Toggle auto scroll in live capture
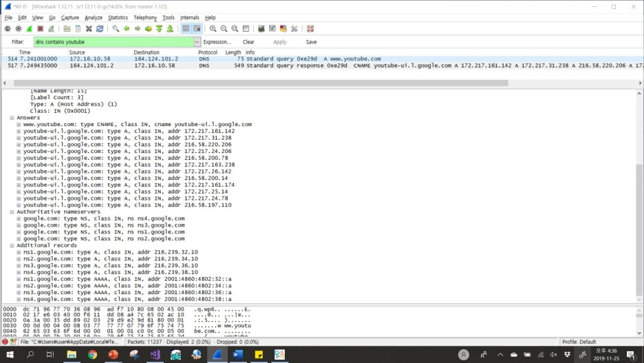Viewport: 644px width, 363px height. click(x=197, y=29)
